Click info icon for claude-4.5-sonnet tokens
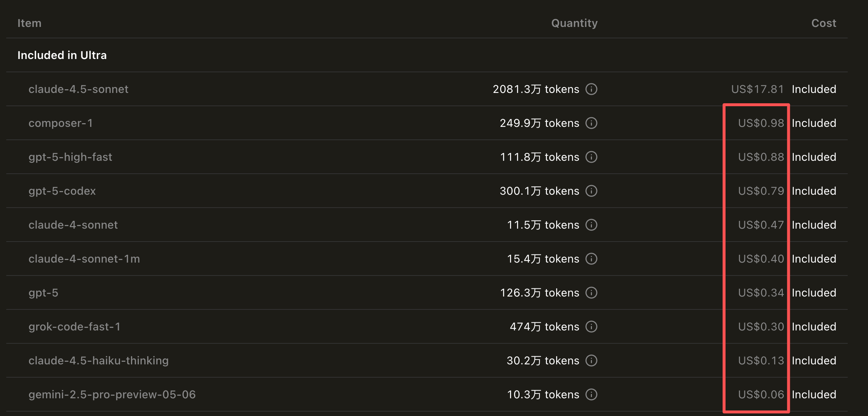868x416 pixels. point(591,89)
